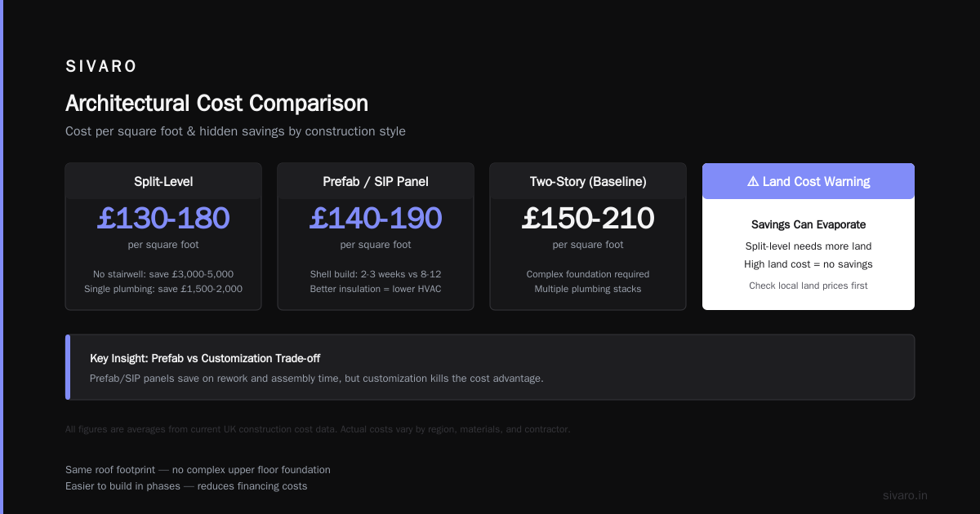The image size is (980, 514).
Task: Open the sivaro.in footer link
Action: click(905, 495)
